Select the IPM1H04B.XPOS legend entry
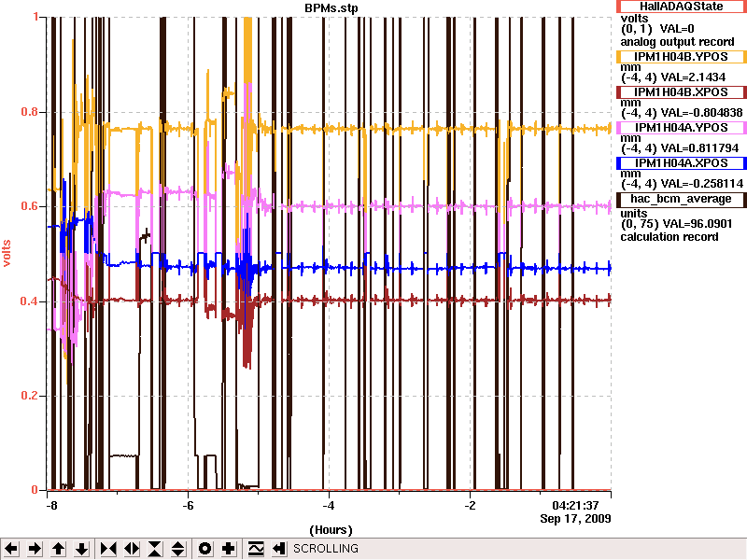Screen dimensions: 747x560 pyautogui.click(x=682, y=91)
